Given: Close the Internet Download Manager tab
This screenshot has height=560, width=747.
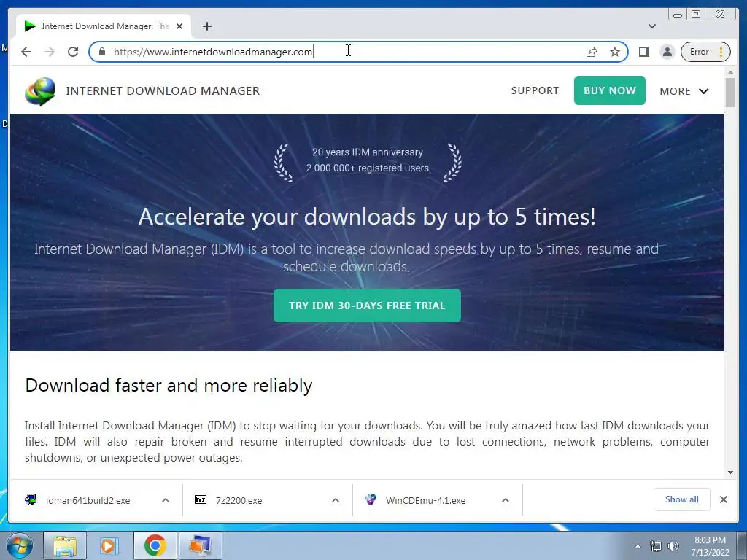Looking at the screenshot, I should (x=179, y=26).
